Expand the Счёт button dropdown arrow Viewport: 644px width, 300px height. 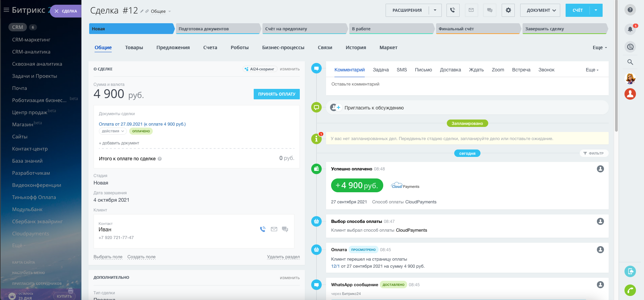click(x=596, y=10)
